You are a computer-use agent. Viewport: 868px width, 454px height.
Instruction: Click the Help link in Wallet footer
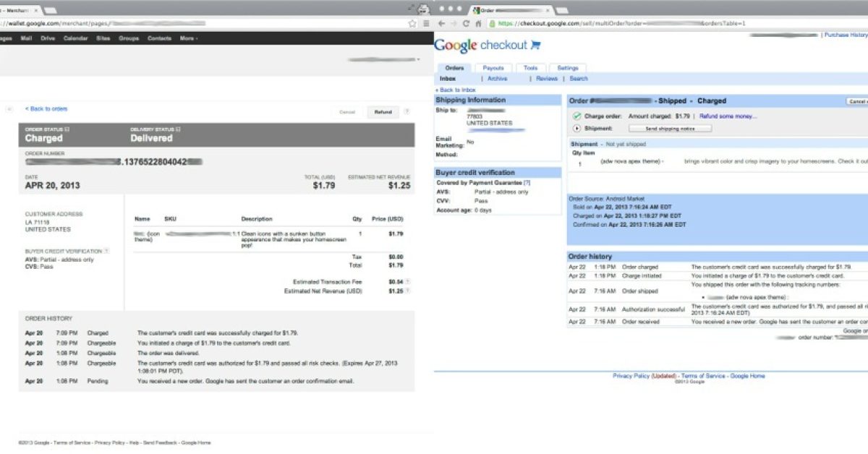click(x=134, y=442)
